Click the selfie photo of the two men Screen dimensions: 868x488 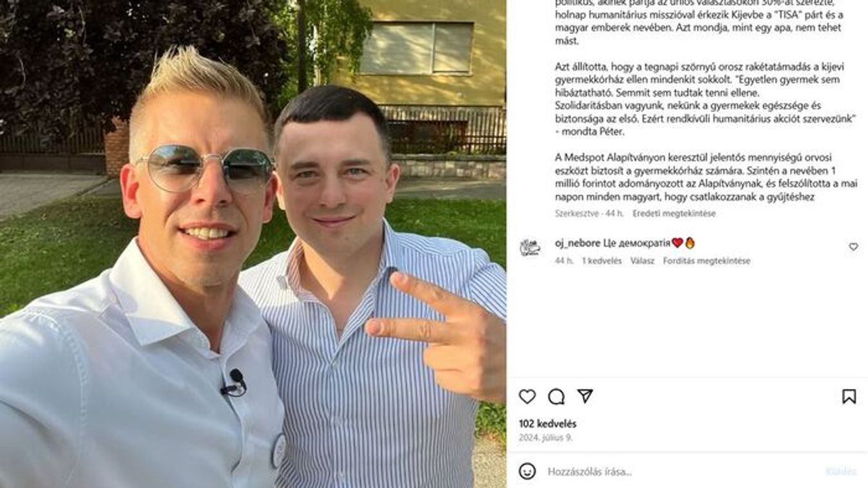point(253,244)
